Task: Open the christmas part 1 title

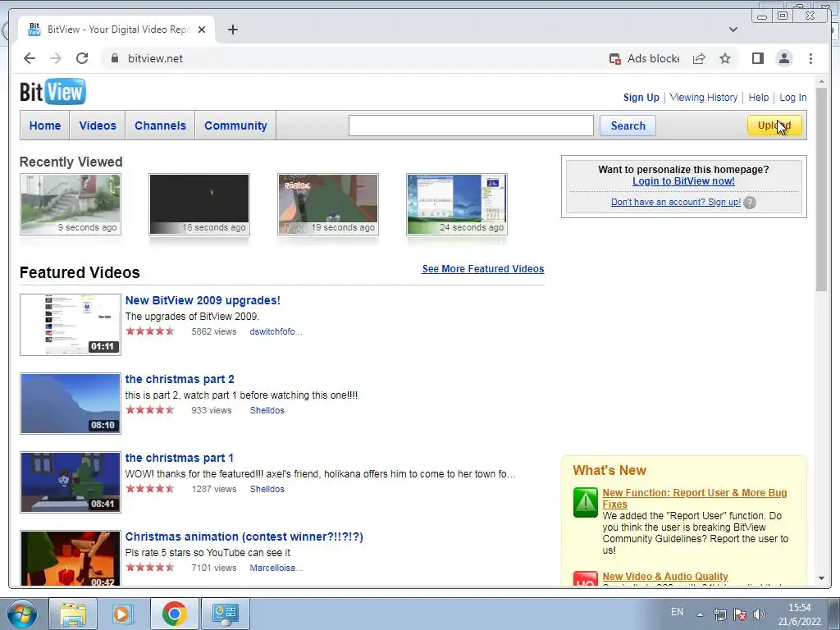Action: pos(179,458)
